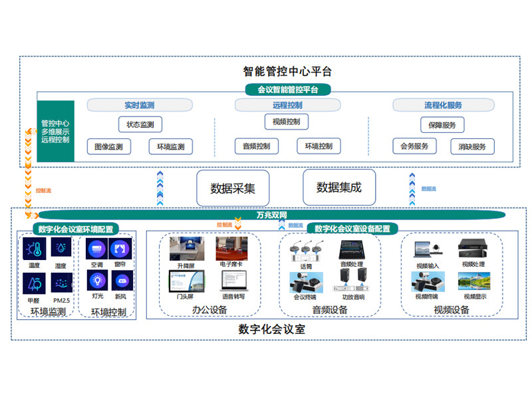Click the 环境控制 box under 远程控制
This screenshot has width=532, height=399.
(x=319, y=146)
